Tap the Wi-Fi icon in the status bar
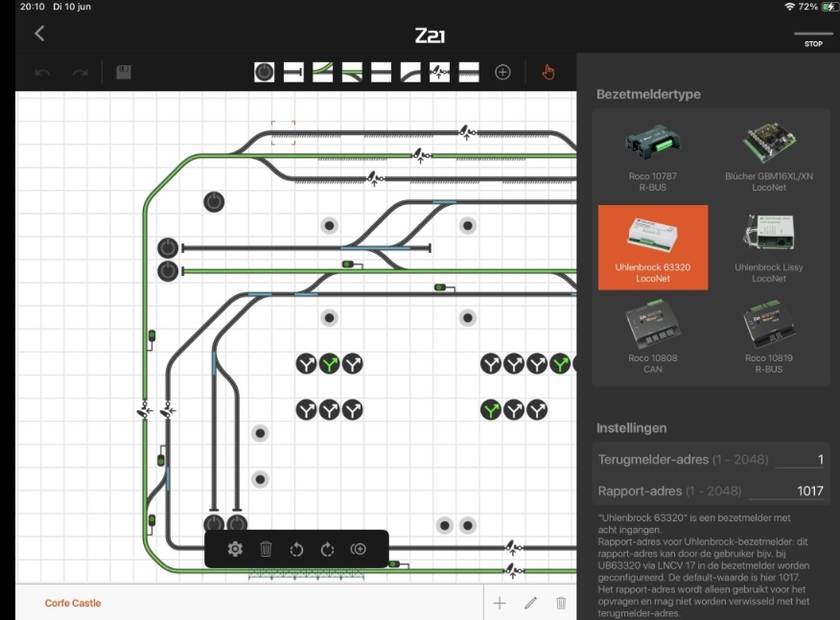 (789, 7)
